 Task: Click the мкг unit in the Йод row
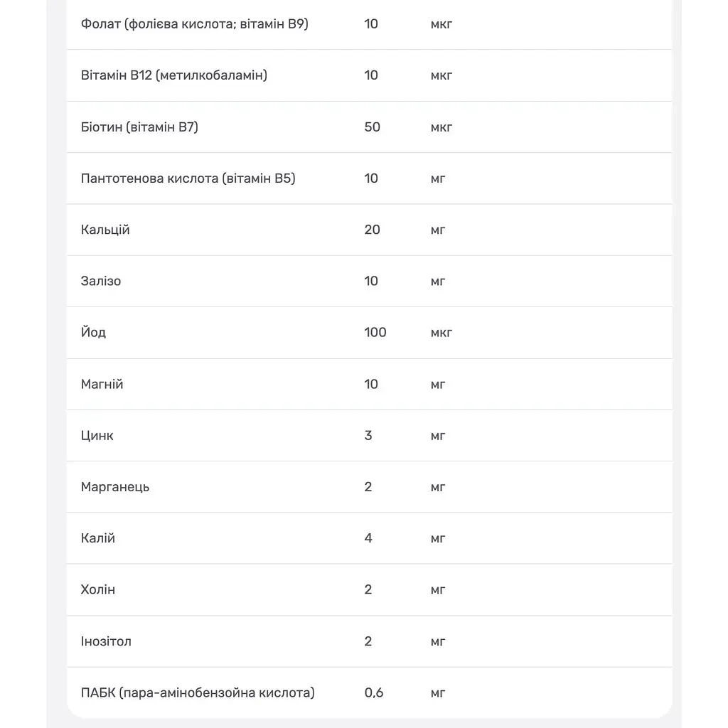point(441,333)
